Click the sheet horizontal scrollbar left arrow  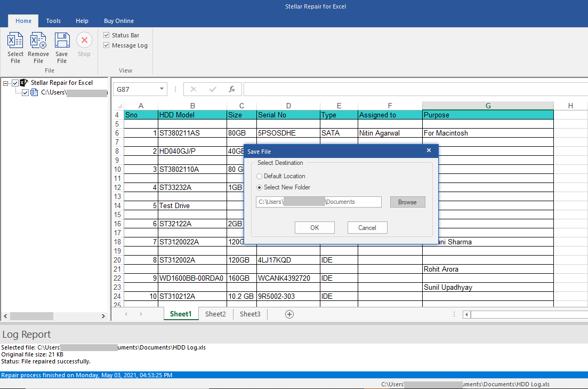(466, 314)
